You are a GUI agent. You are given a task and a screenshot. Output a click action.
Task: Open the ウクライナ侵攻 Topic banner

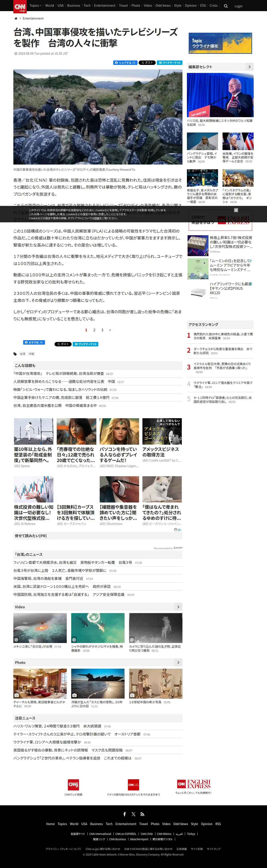[220, 43]
